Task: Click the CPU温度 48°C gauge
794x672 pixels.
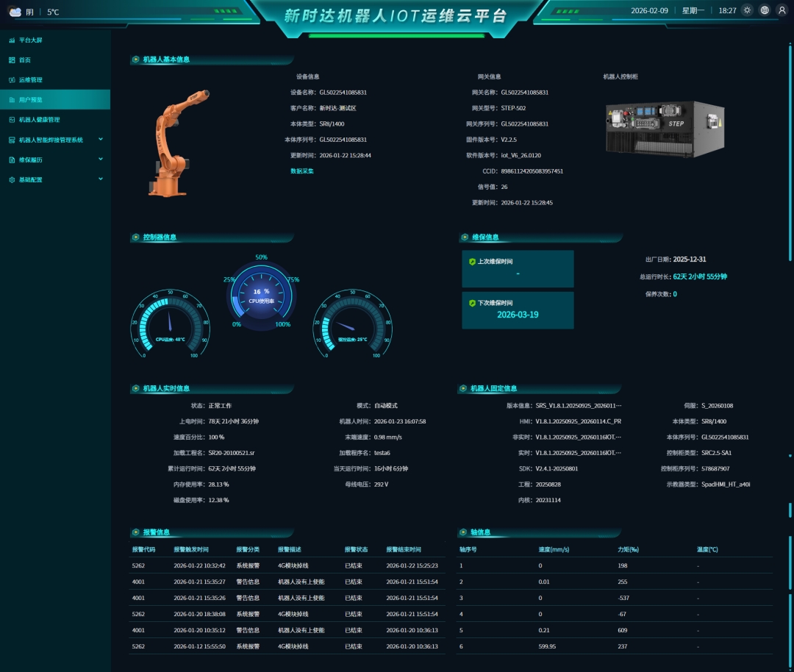Action: (170, 323)
